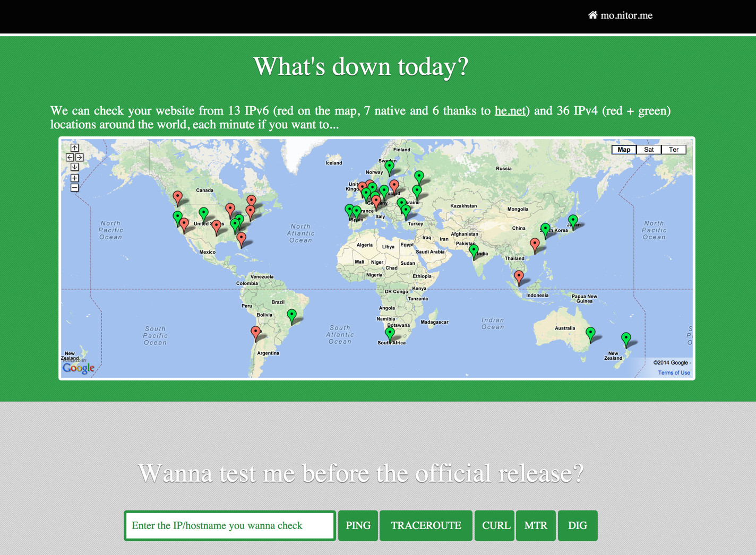Click the home icon beside mo.nitor.me
The image size is (756, 555).
pos(592,15)
